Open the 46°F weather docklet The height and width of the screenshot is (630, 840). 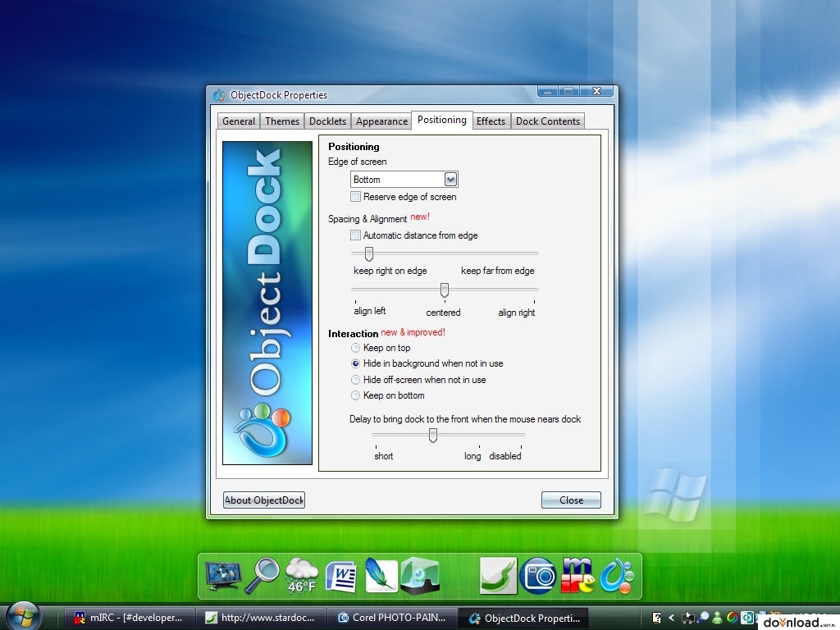coord(302,575)
